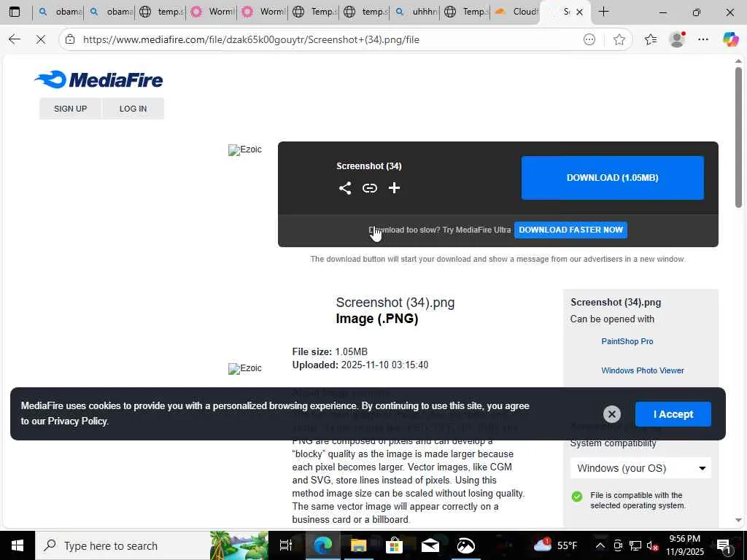Image resolution: width=747 pixels, height=560 pixels.
Task: Open the PaintShop Pro link
Action: 627,341
